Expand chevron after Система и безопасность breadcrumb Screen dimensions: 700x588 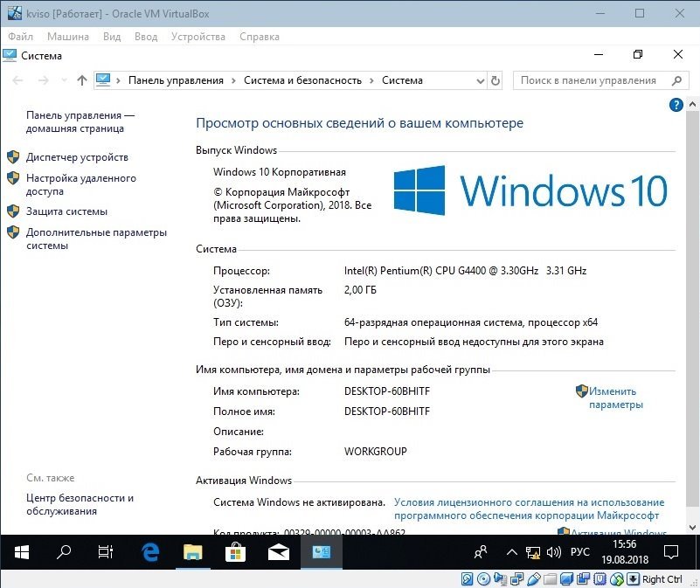(371, 80)
